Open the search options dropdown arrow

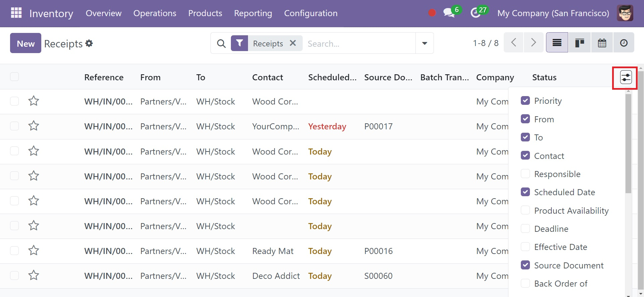pyautogui.click(x=425, y=43)
